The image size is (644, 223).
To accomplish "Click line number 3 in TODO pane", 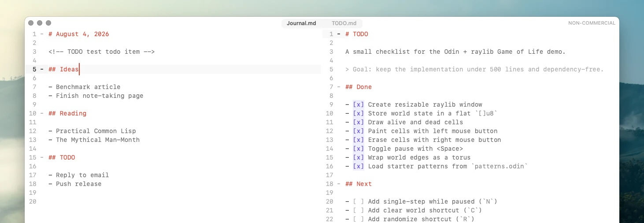I will pos(331,52).
